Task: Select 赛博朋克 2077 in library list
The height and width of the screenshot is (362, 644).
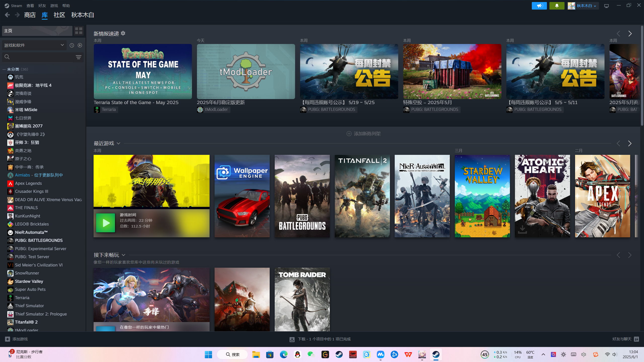Action: [x=29, y=126]
